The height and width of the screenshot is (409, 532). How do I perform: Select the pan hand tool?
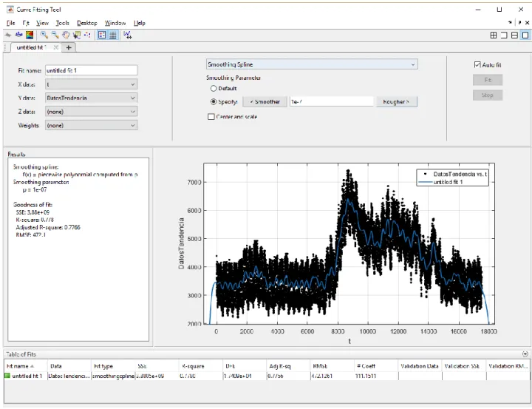(x=66, y=35)
